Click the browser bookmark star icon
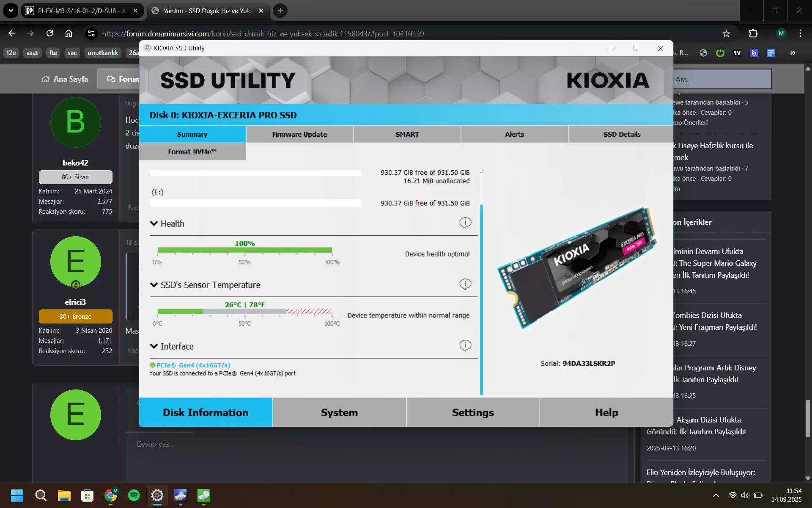Screen dimensions: 812x508 726,33
